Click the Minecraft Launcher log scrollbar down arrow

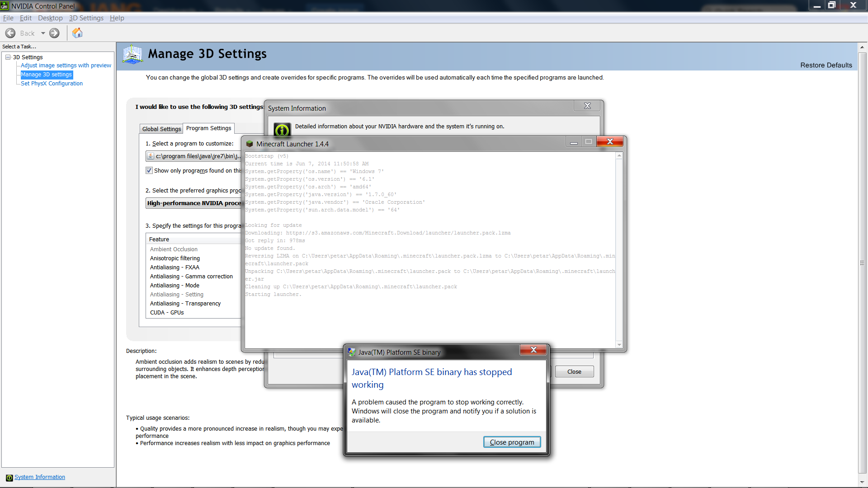[x=619, y=345]
